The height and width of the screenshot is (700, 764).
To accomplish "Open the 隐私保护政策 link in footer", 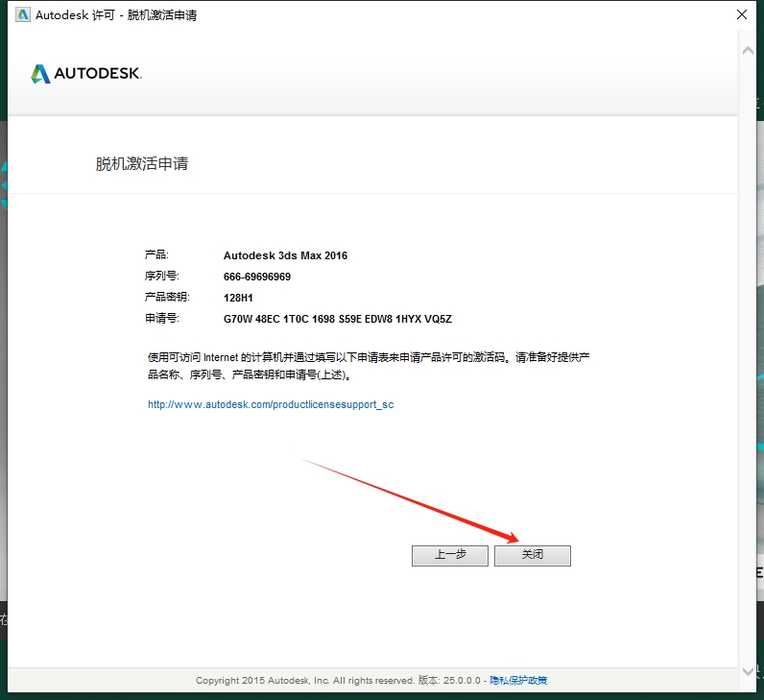I will (518, 680).
